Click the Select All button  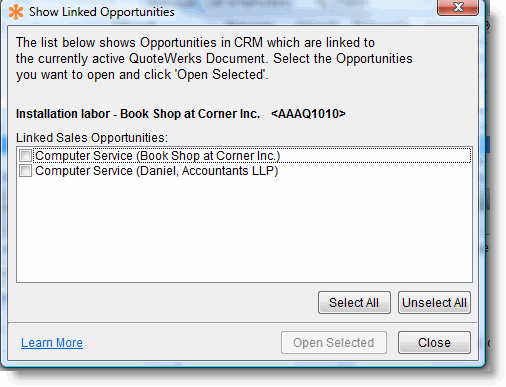pyautogui.click(x=354, y=303)
